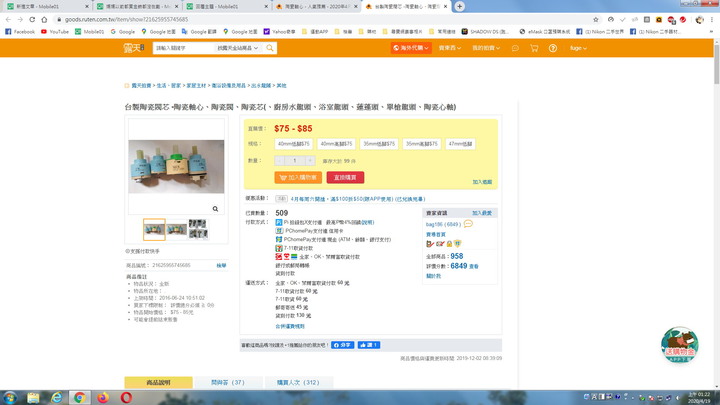Click the floating app shopping reward badge
This screenshot has width=720, height=405.
pyautogui.click(x=680, y=345)
